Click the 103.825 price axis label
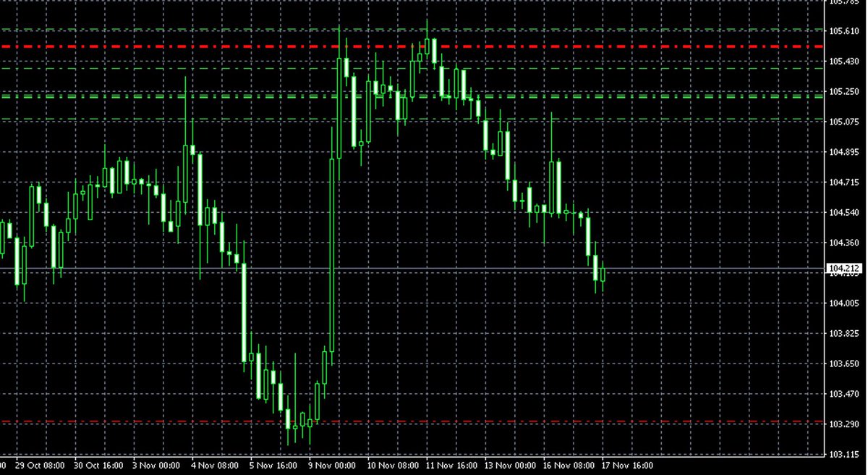Viewport: 868px width, 475px height. pyautogui.click(x=844, y=334)
